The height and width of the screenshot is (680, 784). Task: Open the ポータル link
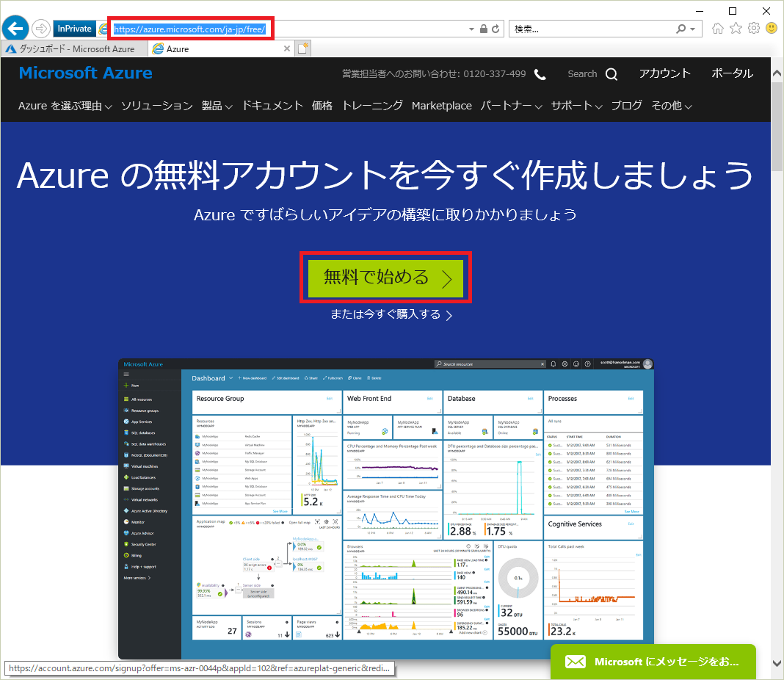733,73
